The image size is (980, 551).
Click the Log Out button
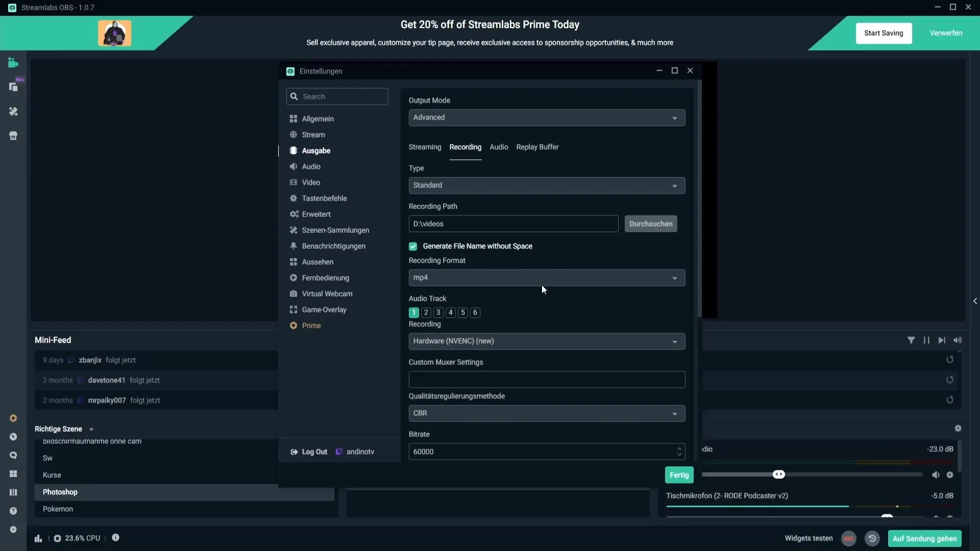pyautogui.click(x=309, y=452)
